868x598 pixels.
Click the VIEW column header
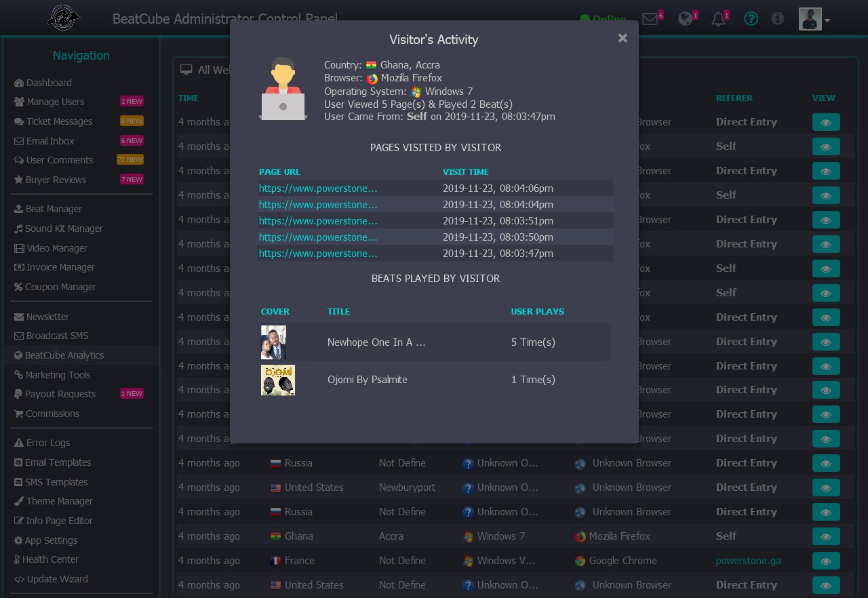[x=824, y=98]
